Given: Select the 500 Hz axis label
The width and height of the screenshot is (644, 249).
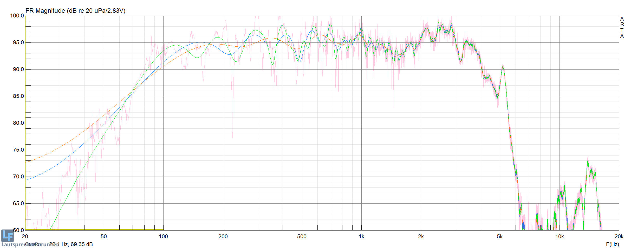Looking at the screenshot, I should 302,236.
